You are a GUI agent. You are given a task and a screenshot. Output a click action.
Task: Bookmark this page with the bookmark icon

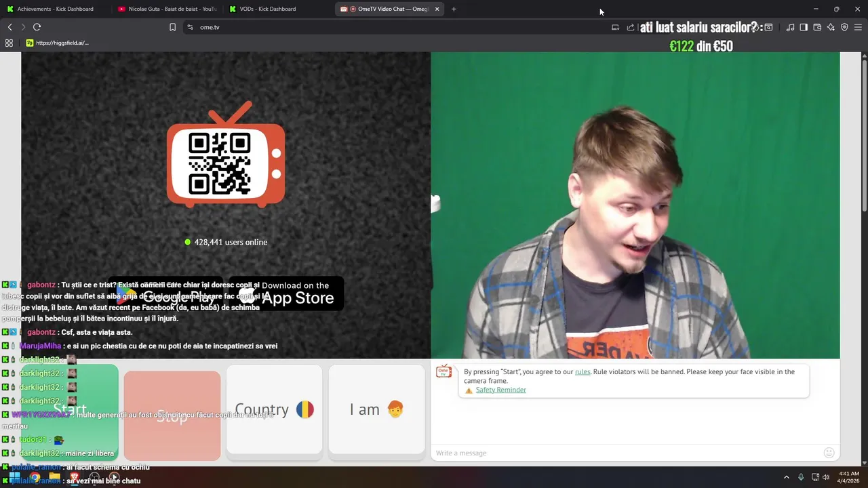[172, 27]
